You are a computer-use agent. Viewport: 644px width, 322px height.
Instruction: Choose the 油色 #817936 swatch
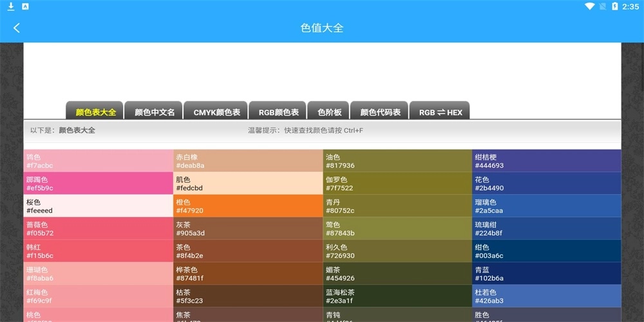397,161
